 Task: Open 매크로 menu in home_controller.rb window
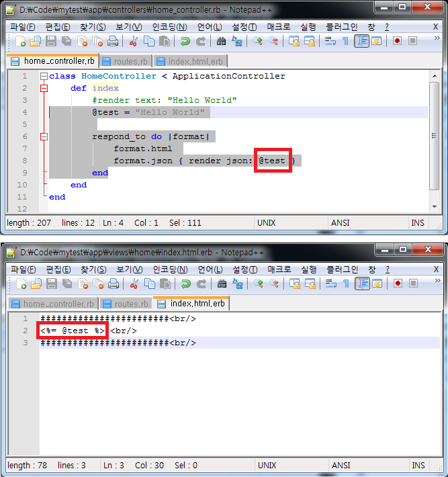279,27
